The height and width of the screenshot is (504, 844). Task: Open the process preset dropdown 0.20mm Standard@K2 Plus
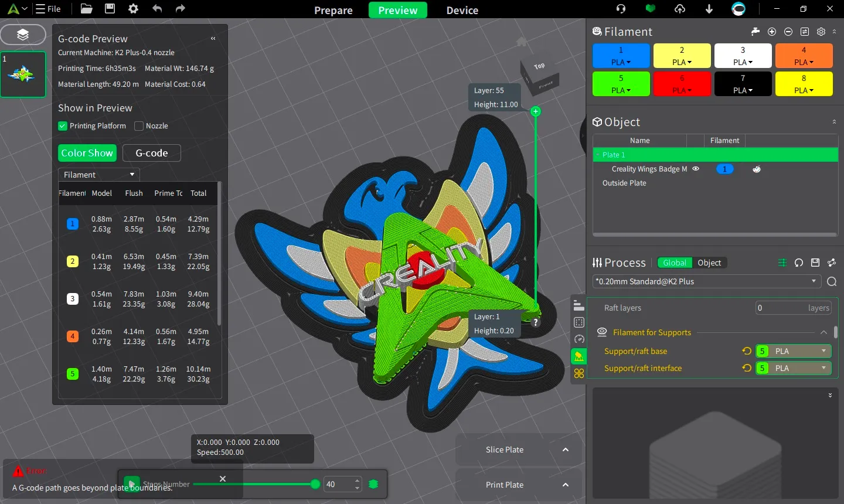[707, 281]
